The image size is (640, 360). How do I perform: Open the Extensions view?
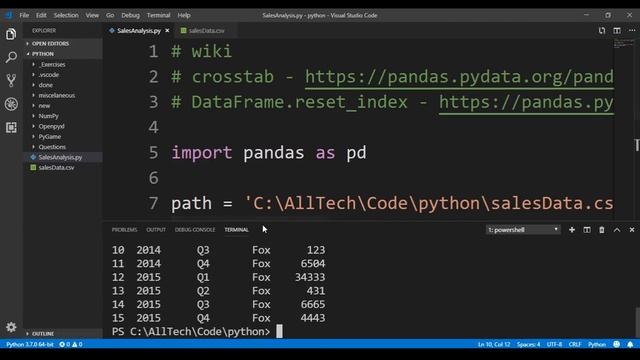[11, 127]
